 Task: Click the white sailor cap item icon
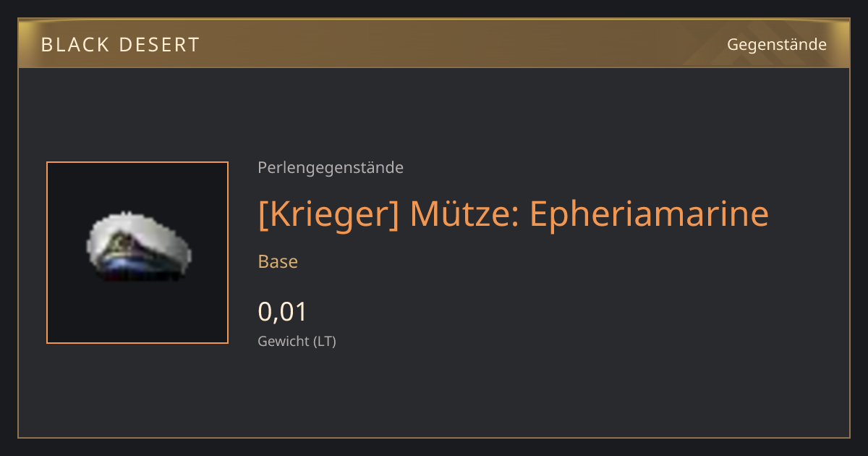[137, 246]
